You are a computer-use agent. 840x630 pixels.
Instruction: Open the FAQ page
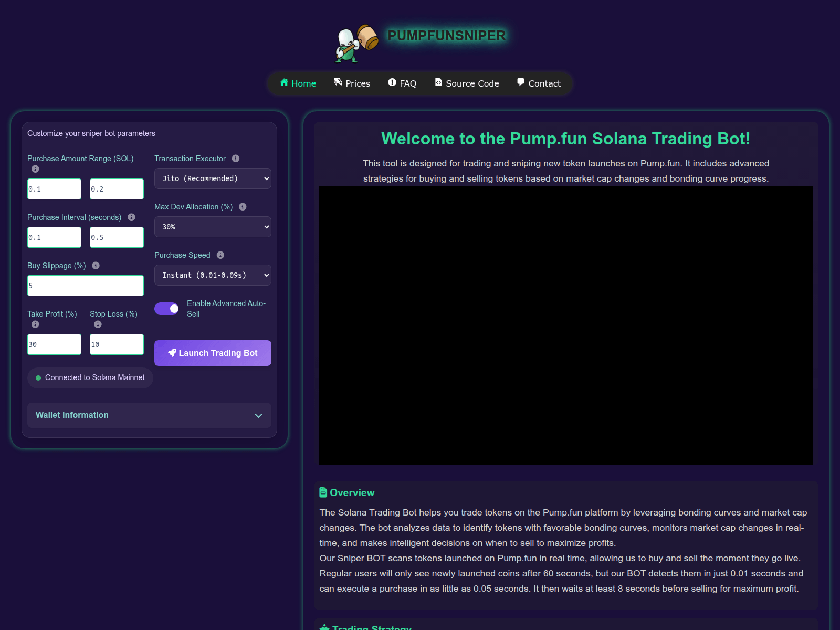(x=402, y=83)
